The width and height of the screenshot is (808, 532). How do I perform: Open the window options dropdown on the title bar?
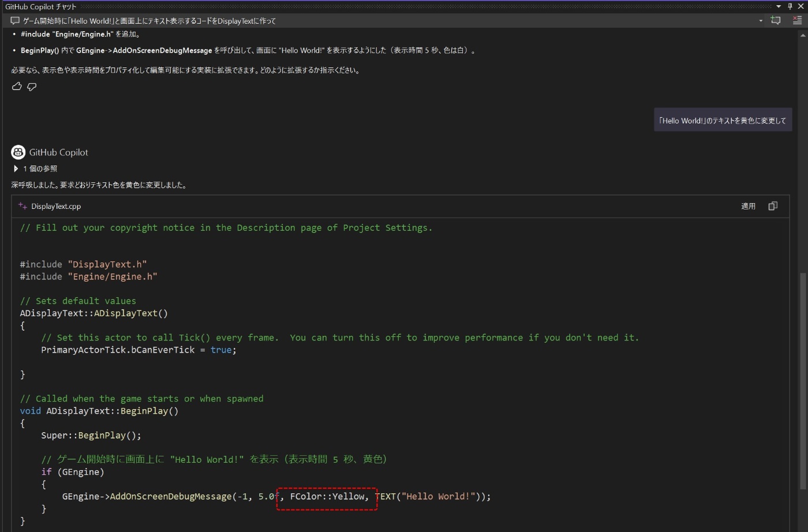pos(779,6)
